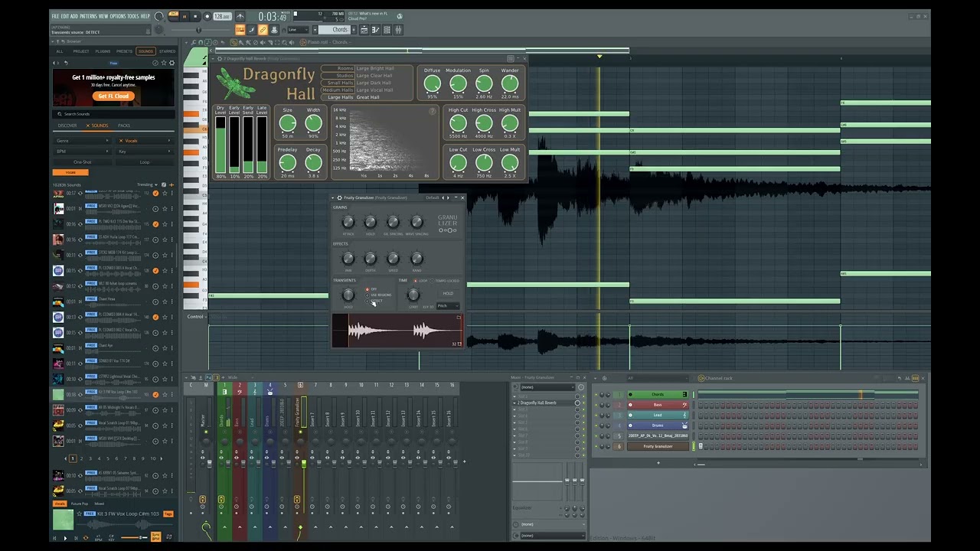Viewport: 980px width, 551px height.
Task: Click the record button in transport
Action: [x=207, y=16]
